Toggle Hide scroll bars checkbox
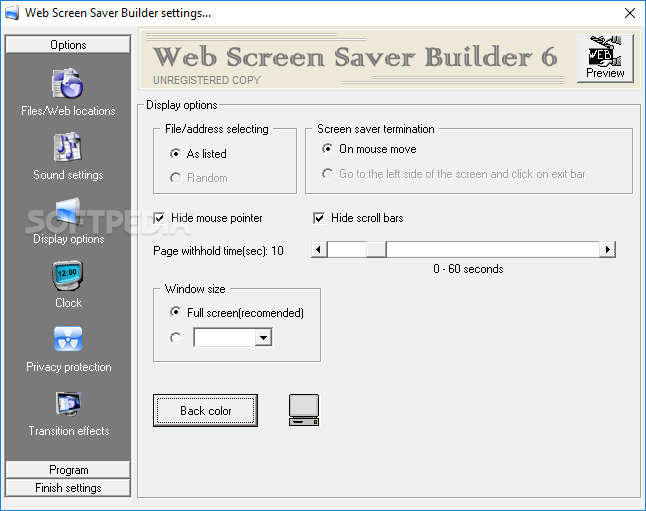Image resolution: width=646 pixels, height=511 pixels. [319, 218]
